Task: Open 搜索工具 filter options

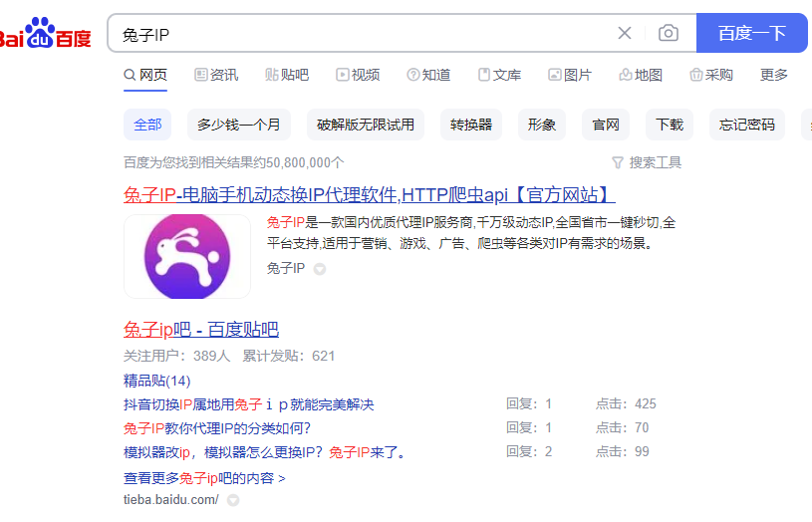Action: coord(647,162)
